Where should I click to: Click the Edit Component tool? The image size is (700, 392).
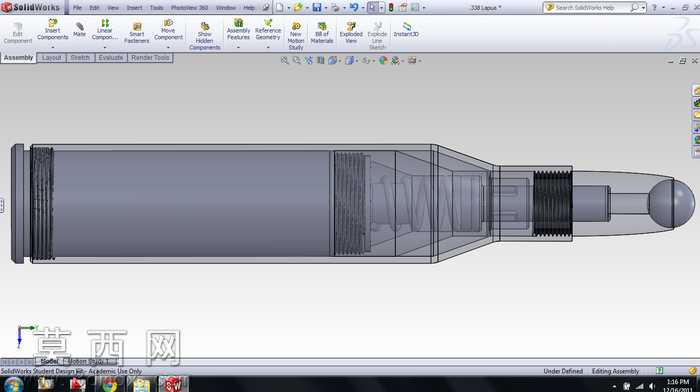coord(18,33)
